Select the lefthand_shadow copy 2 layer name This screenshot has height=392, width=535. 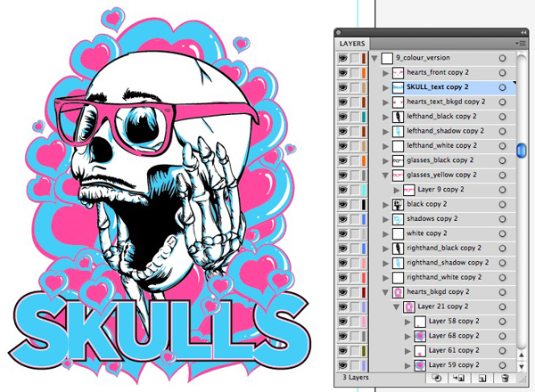[x=445, y=131]
